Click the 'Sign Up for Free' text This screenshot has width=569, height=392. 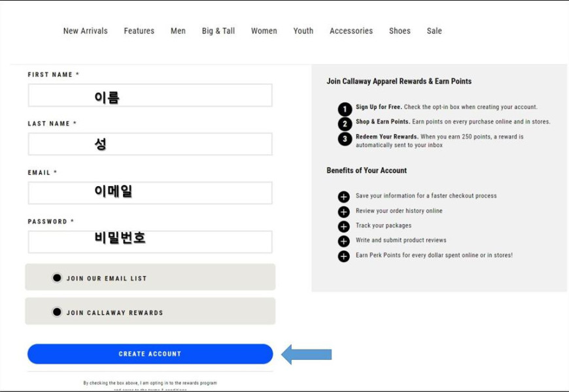click(379, 107)
